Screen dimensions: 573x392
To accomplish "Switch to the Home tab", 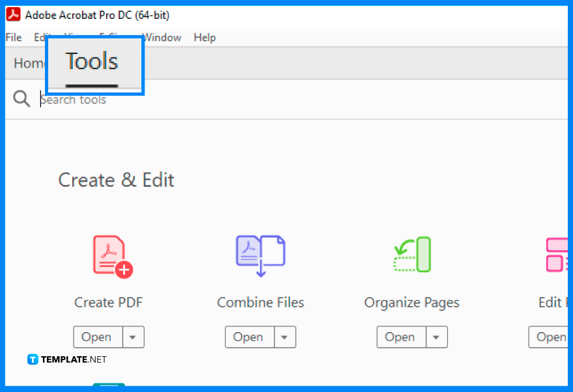I will [29, 63].
